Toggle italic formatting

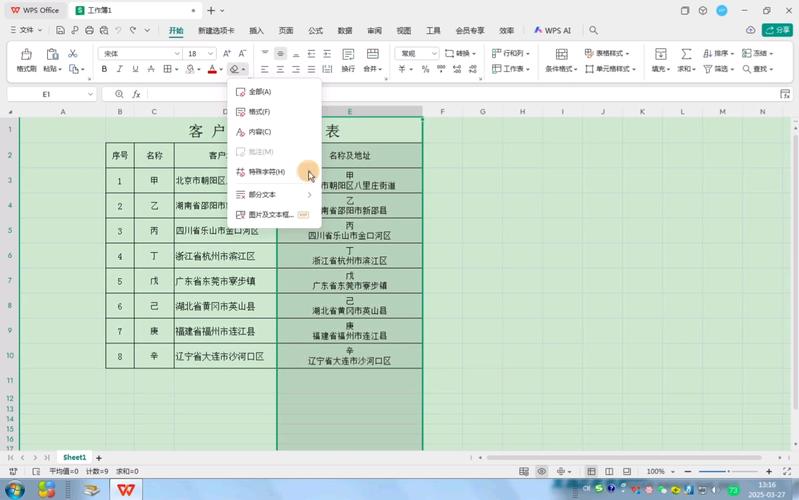(119, 69)
